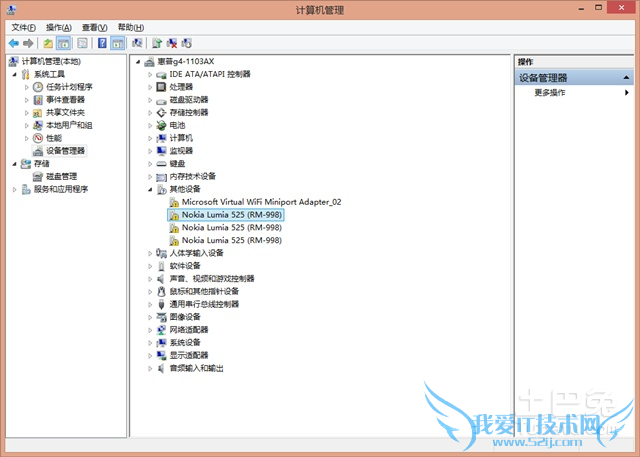
Task: Click the Performance icon in the tree
Action: pyautogui.click(x=38, y=138)
